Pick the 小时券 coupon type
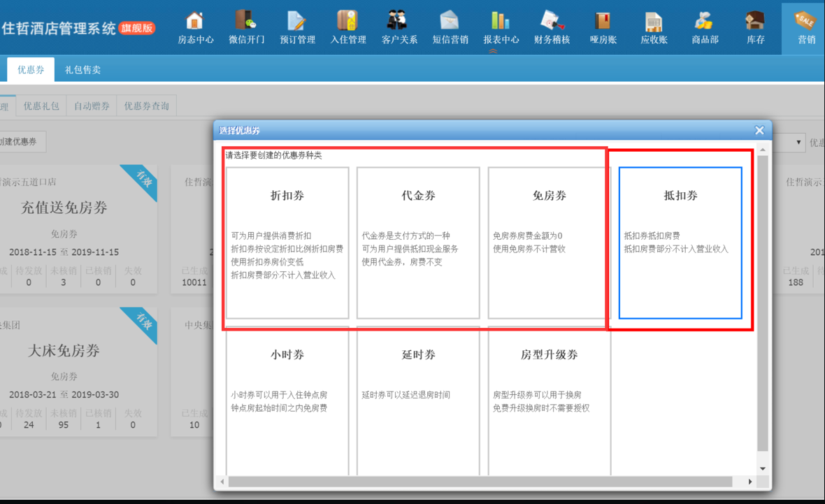 click(x=287, y=401)
